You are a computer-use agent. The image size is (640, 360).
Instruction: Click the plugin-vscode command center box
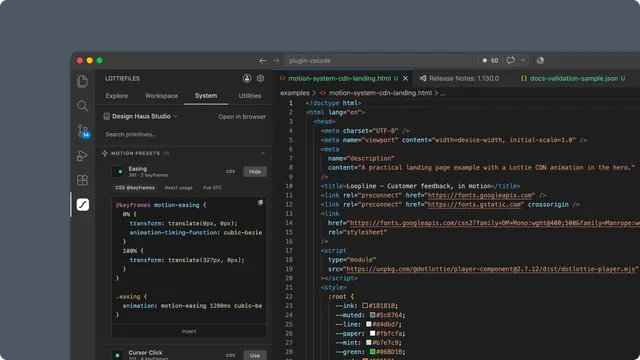tap(380, 60)
